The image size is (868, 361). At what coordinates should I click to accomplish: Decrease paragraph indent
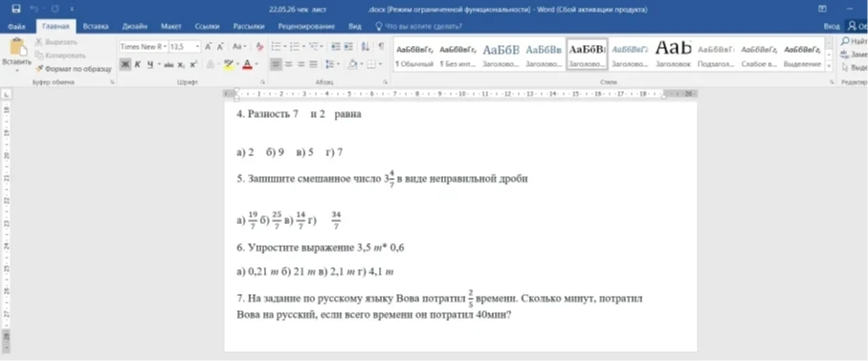336,47
